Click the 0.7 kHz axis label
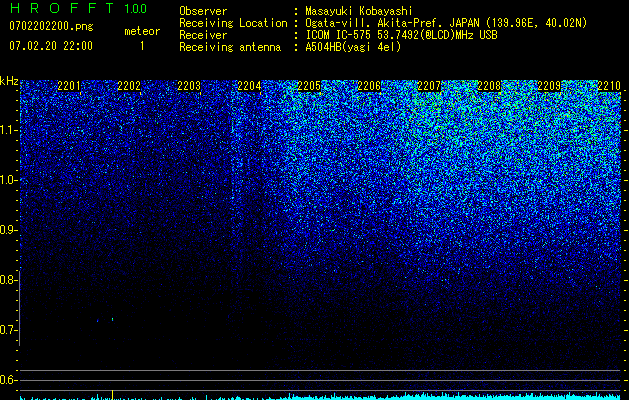The image size is (629, 400). click(x=9, y=330)
